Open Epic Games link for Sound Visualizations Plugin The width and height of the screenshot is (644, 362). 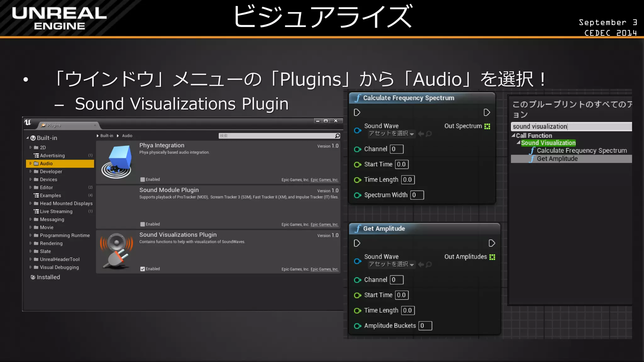click(324, 269)
